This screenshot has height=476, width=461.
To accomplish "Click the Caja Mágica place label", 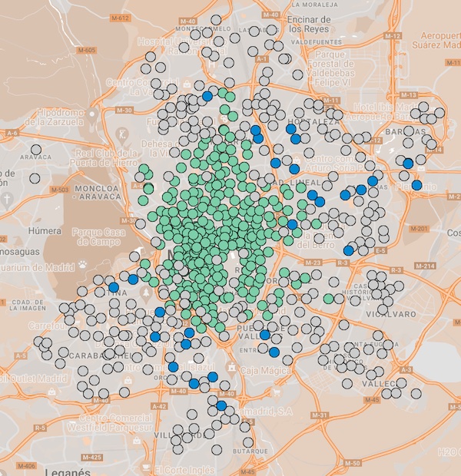I will click(261, 370).
